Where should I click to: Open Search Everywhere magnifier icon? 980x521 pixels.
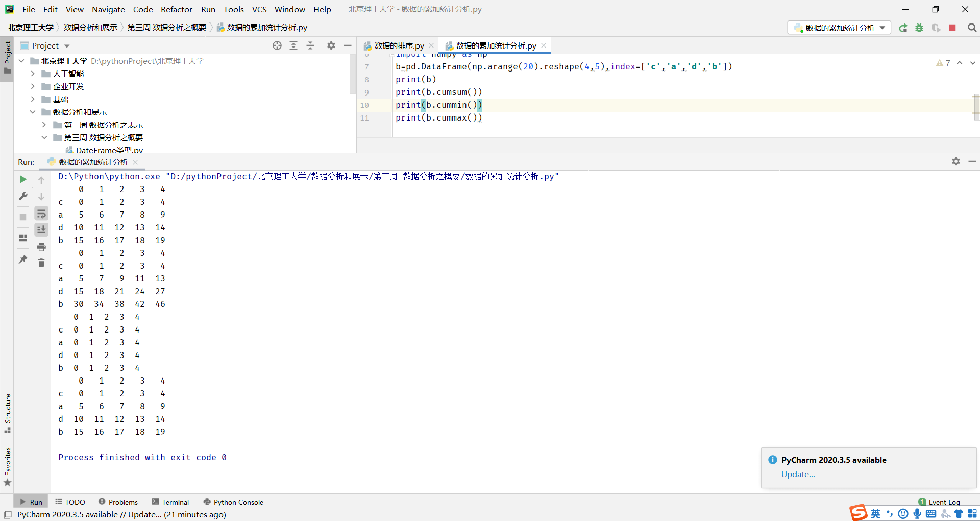[972, 28]
